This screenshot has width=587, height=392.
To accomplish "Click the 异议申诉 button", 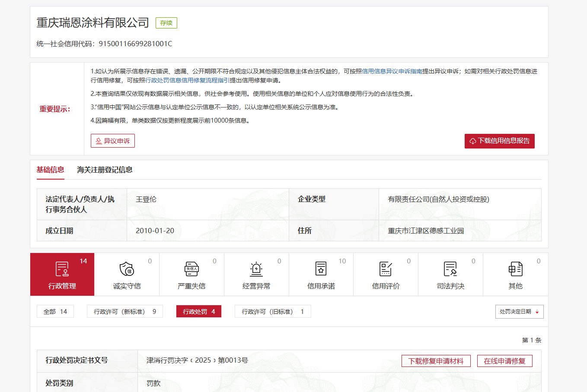I will (x=113, y=141).
